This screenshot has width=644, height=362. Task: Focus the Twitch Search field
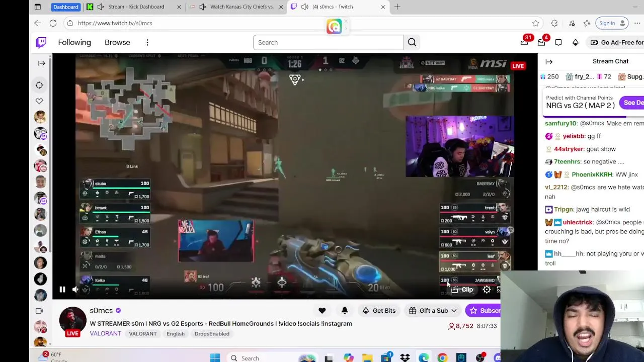pyautogui.click(x=328, y=43)
